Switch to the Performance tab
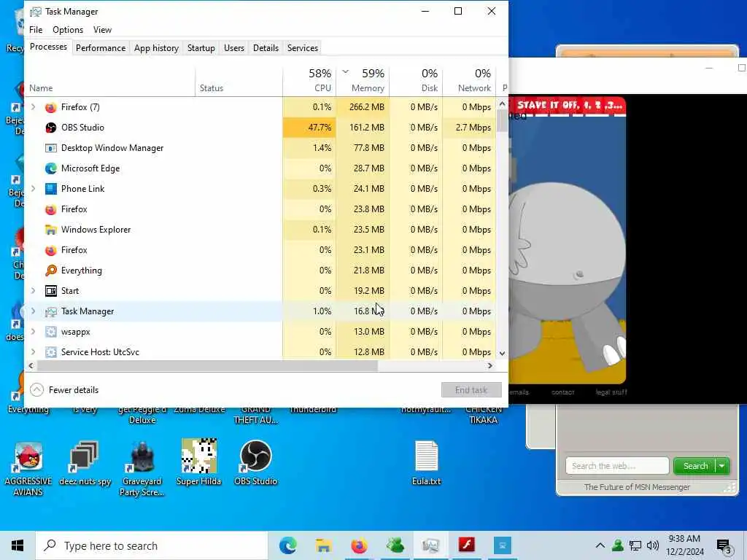The width and height of the screenshot is (747, 560). 101,48
